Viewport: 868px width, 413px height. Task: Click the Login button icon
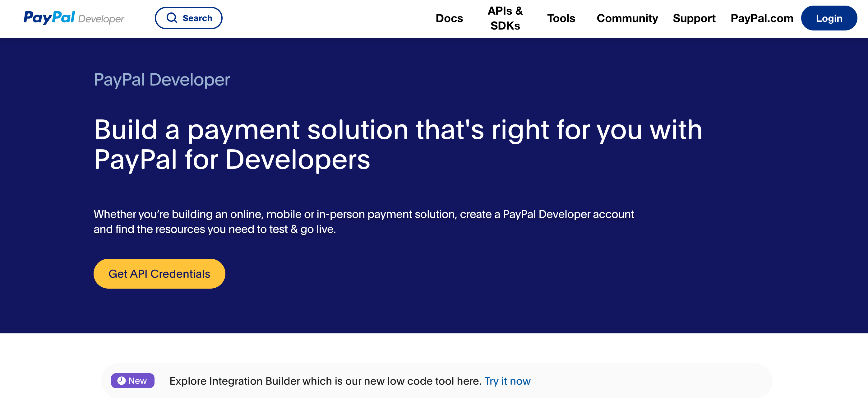829,18
